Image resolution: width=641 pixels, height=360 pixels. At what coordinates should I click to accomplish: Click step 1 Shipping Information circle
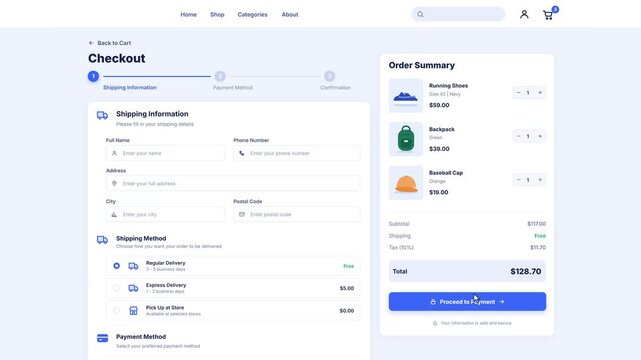(x=93, y=76)
